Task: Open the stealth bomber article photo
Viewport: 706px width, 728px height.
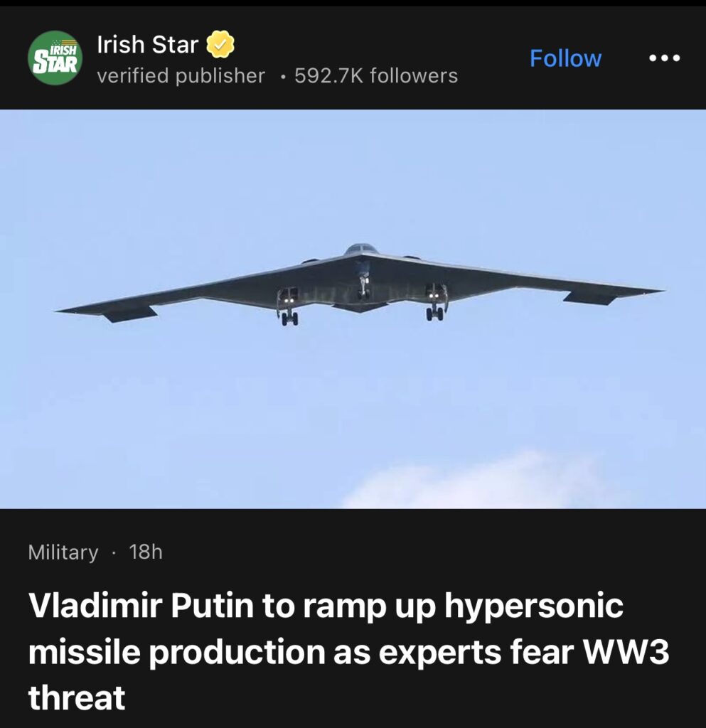Action: coord(353,309)
